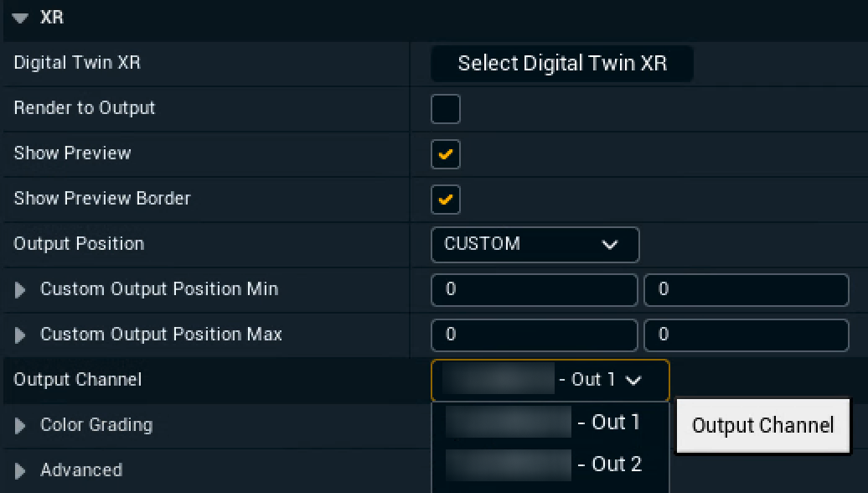This screenshot has width=868, height=493.
Task: Enable Render to Output checkbox
Action: pos(445,109)
